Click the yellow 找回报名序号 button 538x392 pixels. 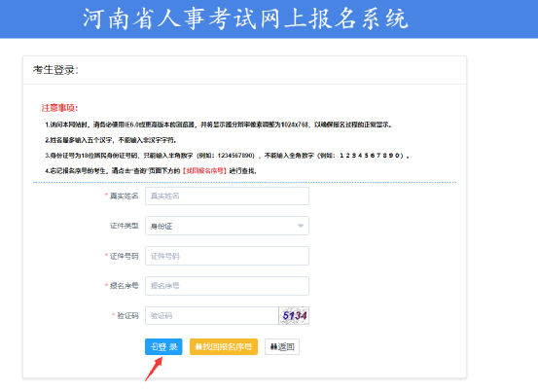pyautogui.click(x=224, y=346)
